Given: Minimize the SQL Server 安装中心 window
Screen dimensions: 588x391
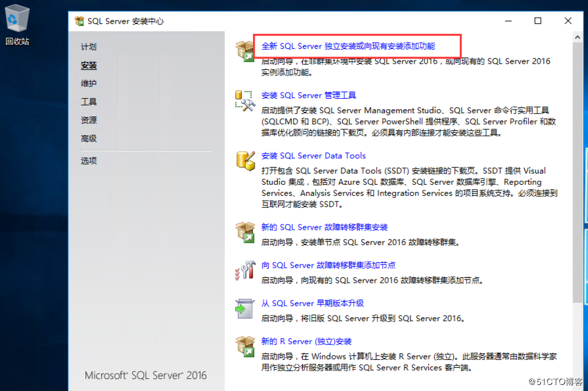Looking at the screenshot, I should 508,21.
